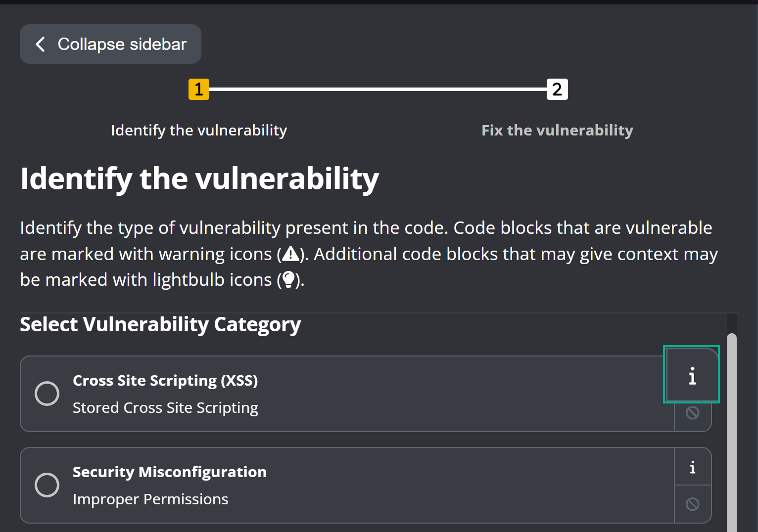Click the eliminate icon for Cross Site Scripting
The image size is (758, 532).
(x=692, y=413)
